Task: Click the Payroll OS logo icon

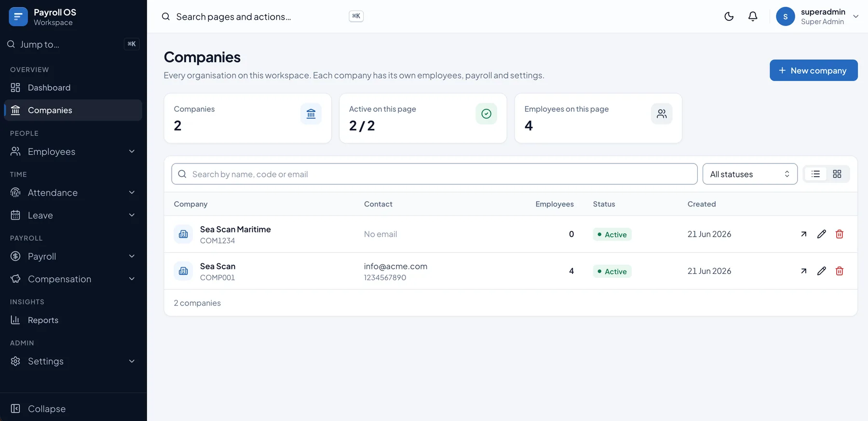Action: [18, 17]
